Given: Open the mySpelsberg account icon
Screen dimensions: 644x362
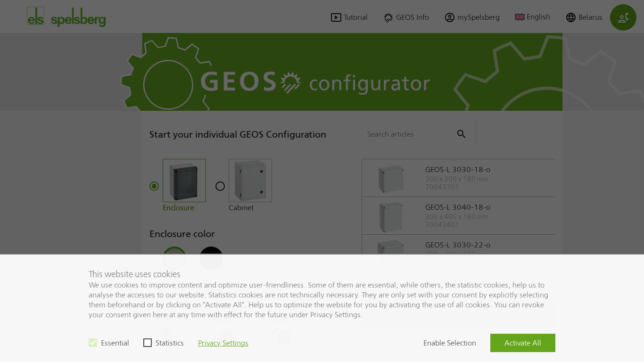Looking at the screenshot, I should pos(449,17).
